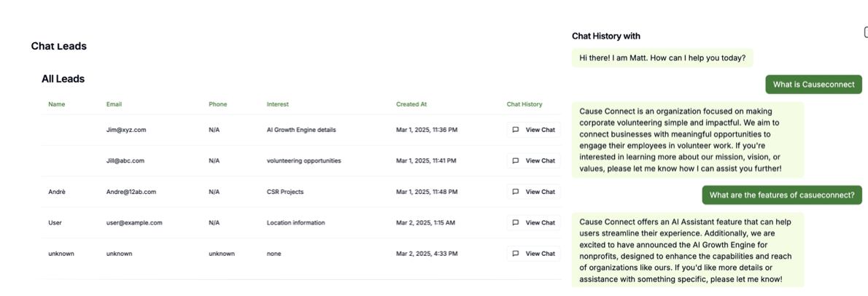Open View Chat for user@example.com lead
The width and height of the screenshot is (868, 296).
point(534,223)
